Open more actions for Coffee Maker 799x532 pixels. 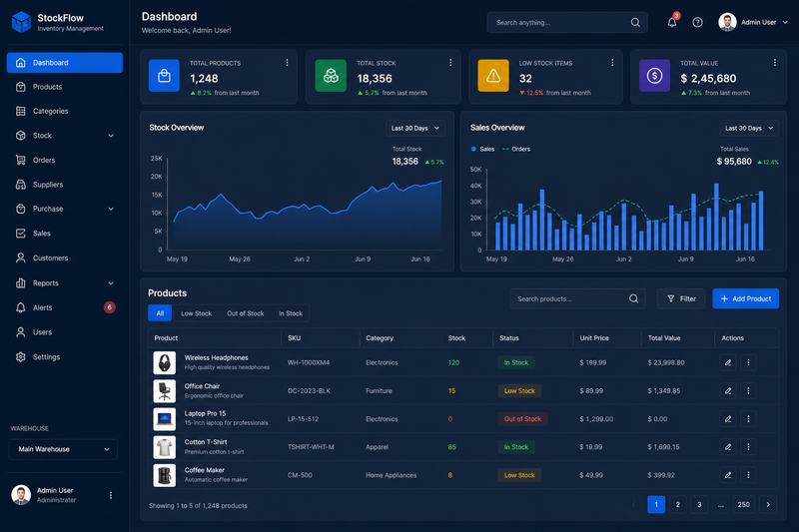(748, 475)
